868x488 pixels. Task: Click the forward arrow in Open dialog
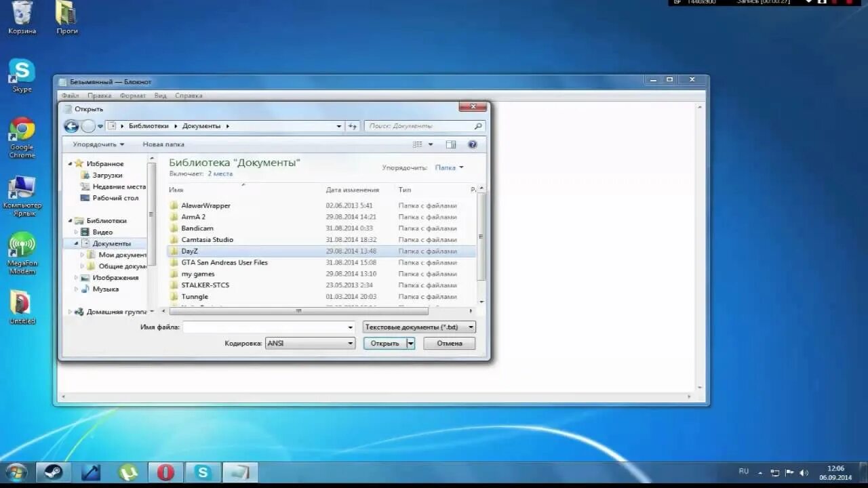[x=88, y=126]
